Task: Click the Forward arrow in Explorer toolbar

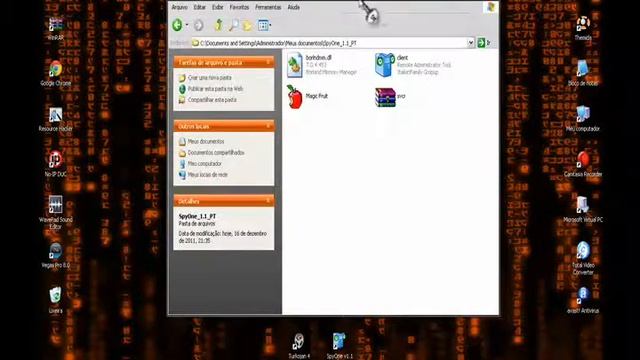Action: (199, 25)
